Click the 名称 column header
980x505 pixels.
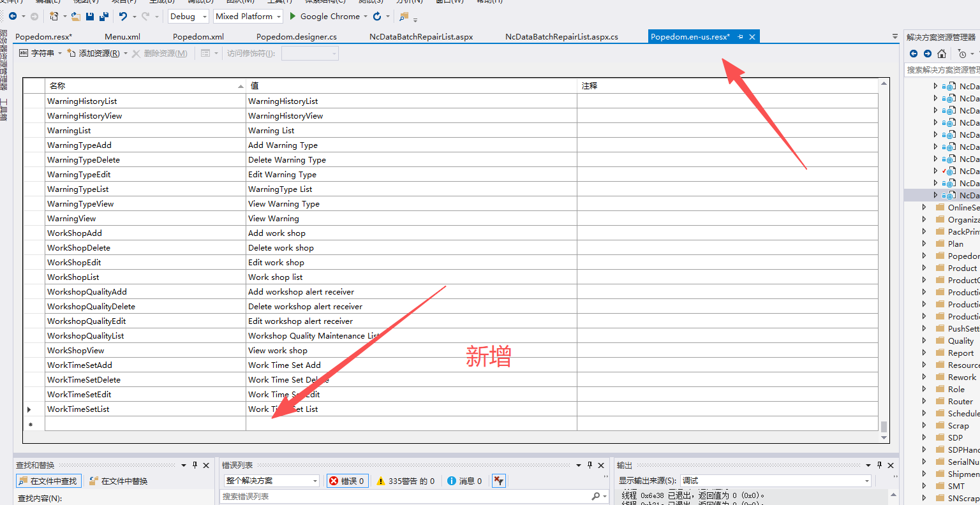(x=145, y=86)
